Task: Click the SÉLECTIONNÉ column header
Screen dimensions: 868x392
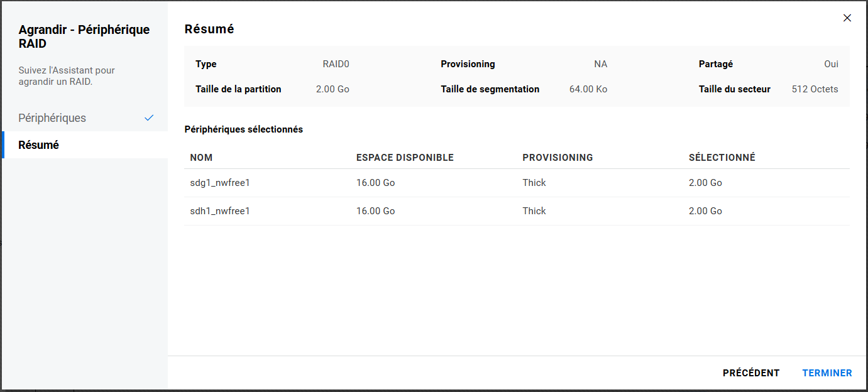Action: (x=722, y=158)
